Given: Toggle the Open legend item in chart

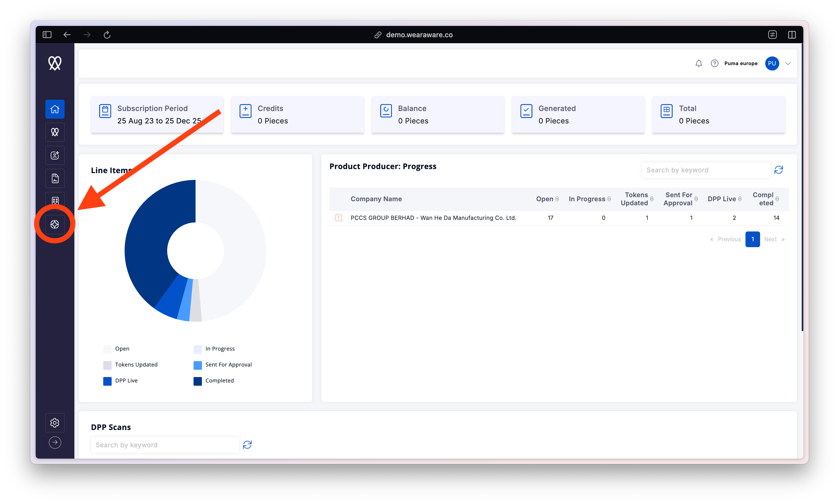Looking at the screenshot, I should (x=116, y=349).
